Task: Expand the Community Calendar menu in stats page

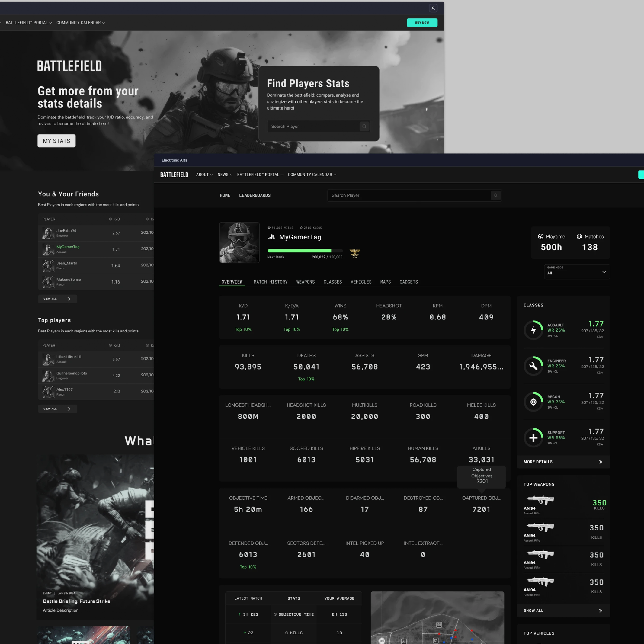Action: click(312, 175)
